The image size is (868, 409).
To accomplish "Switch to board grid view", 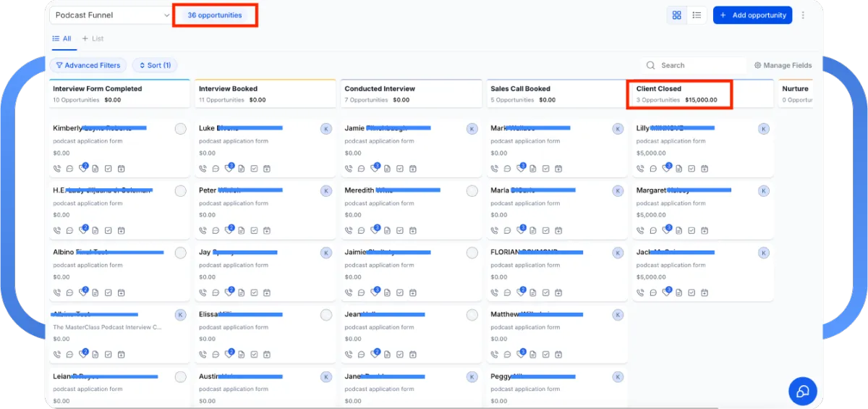I will tap(677, 15).
